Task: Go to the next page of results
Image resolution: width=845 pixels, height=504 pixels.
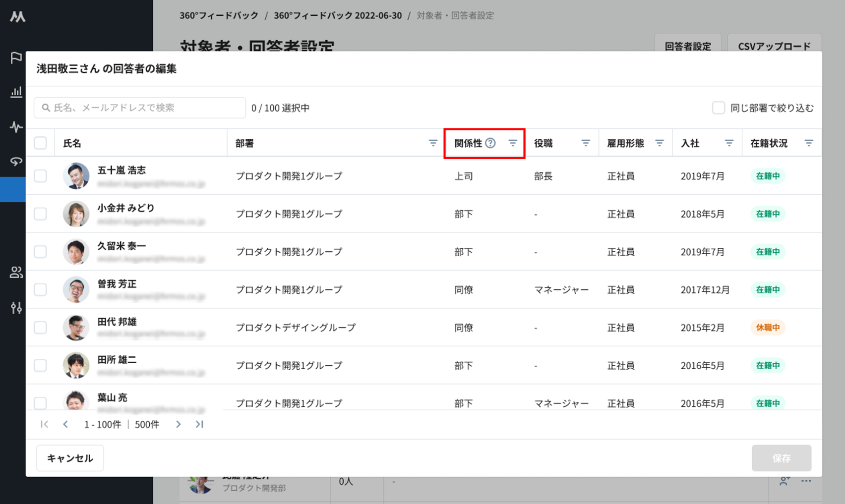Action: coord(178,424)
